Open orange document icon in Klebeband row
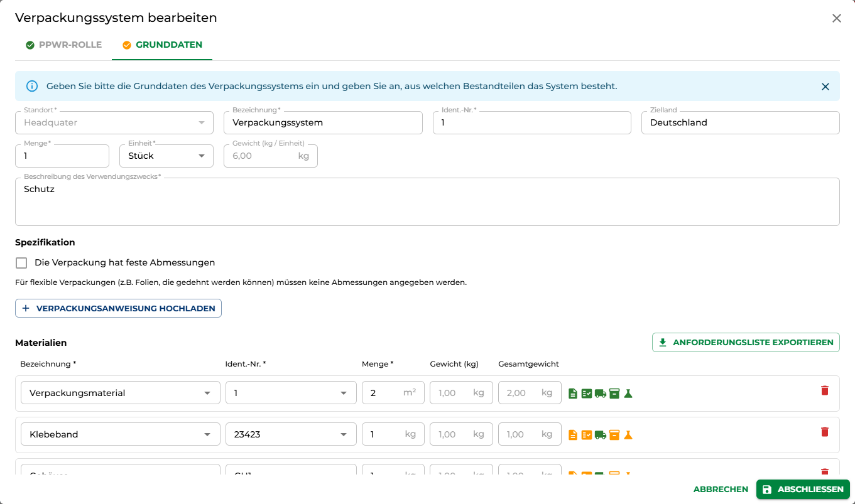This screenshot has width=855, height=504. click(x=573, y=435)
